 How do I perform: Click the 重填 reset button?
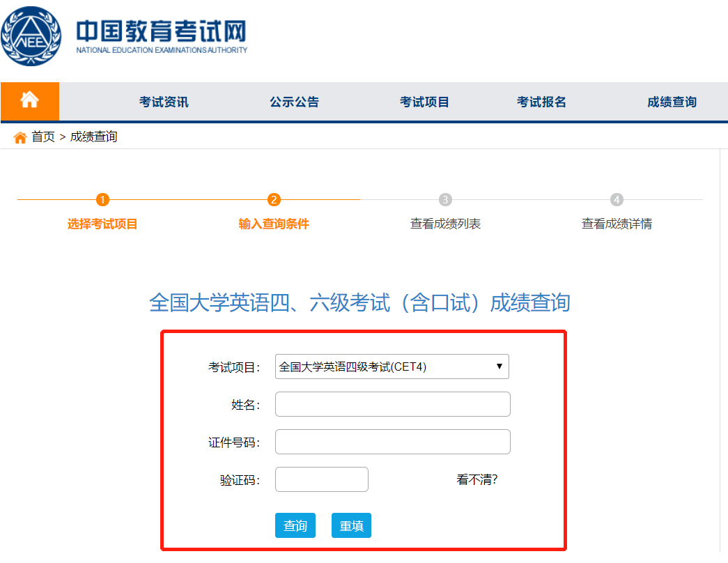351,525
